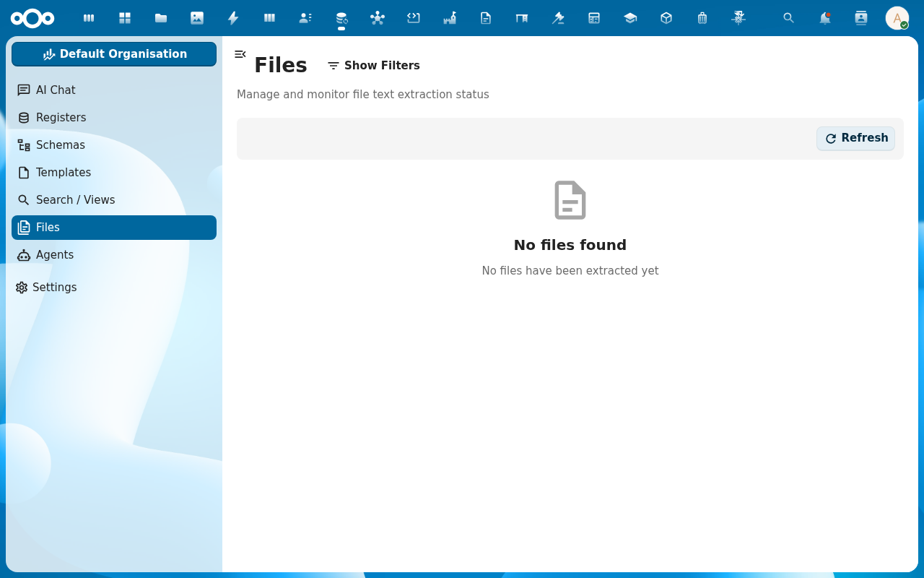924x578 pixels.
Task: Open the castle with flag app icon
Action: coord(450,18)
